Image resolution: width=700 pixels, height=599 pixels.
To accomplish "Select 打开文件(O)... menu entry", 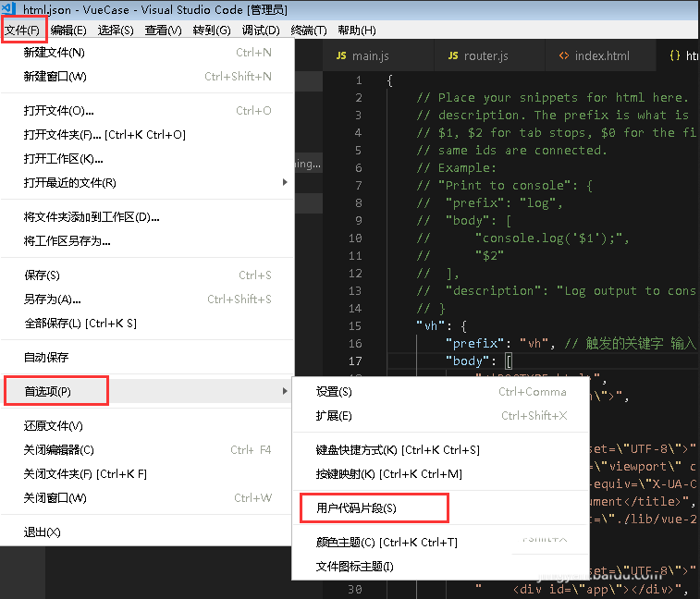I will pos(147,111).
